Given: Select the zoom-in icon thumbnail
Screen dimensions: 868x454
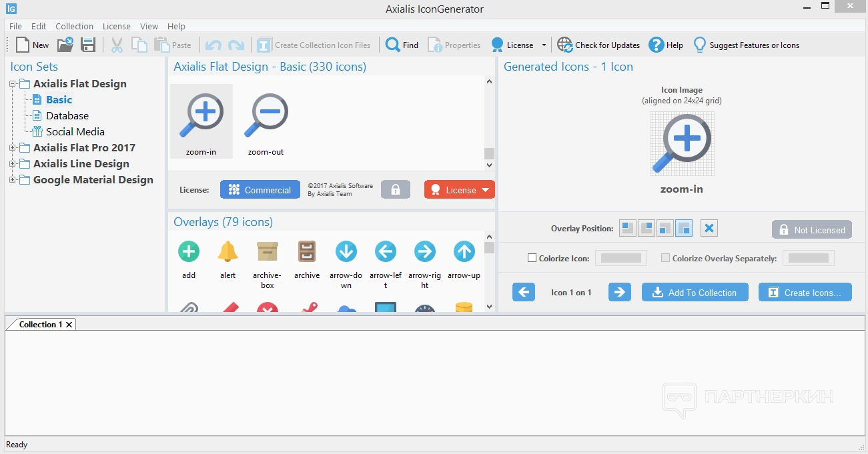Looking at the screenshot, I should pyautogui.click(x=201, y=121).
